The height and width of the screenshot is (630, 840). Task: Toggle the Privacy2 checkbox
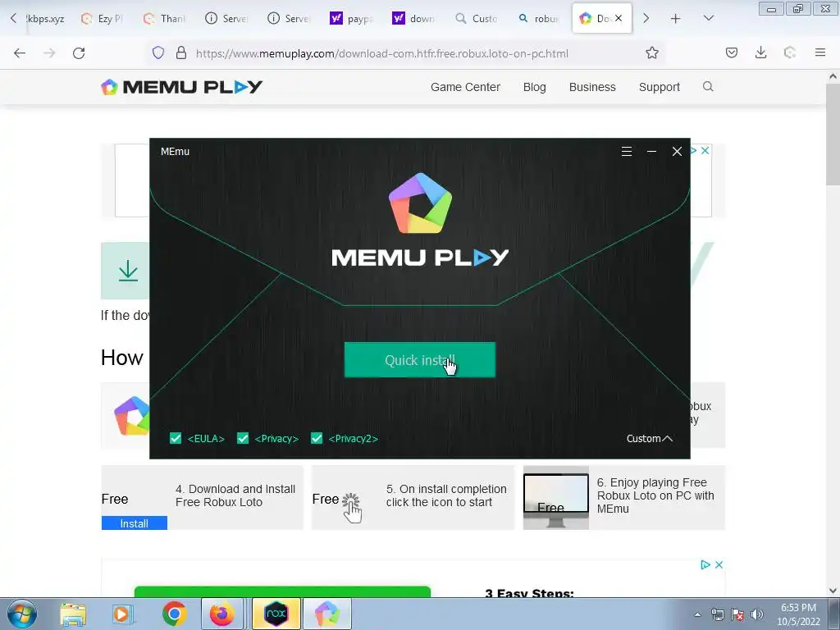coord(317,438)
